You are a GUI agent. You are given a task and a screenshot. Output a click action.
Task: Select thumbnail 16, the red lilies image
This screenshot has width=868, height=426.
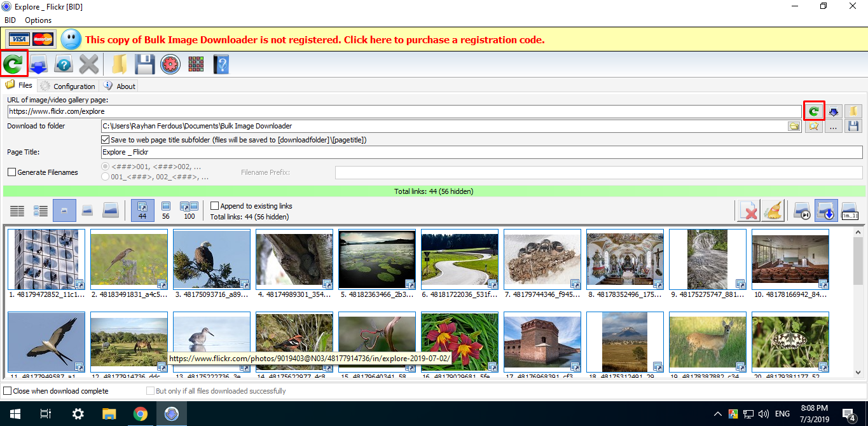(x=459, y=342)
